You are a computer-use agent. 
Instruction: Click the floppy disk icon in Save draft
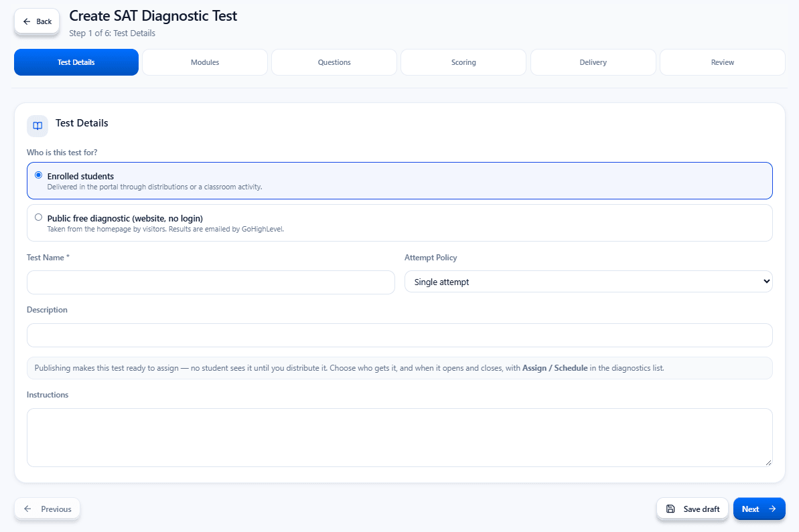click(x=670, y=509)
